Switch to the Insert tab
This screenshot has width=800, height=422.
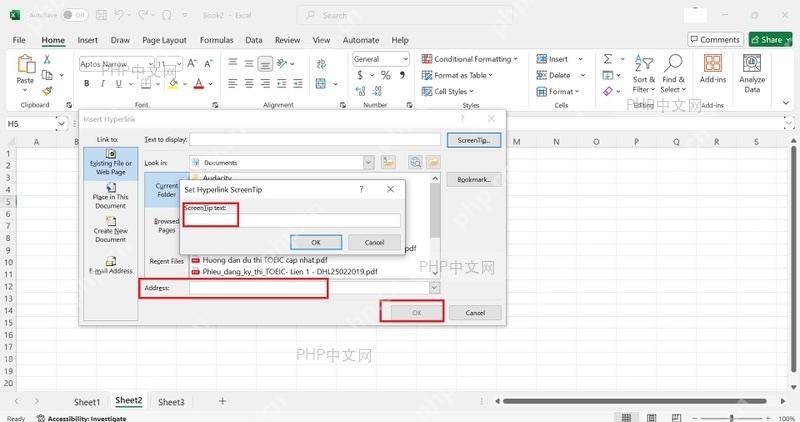(87, 40)
